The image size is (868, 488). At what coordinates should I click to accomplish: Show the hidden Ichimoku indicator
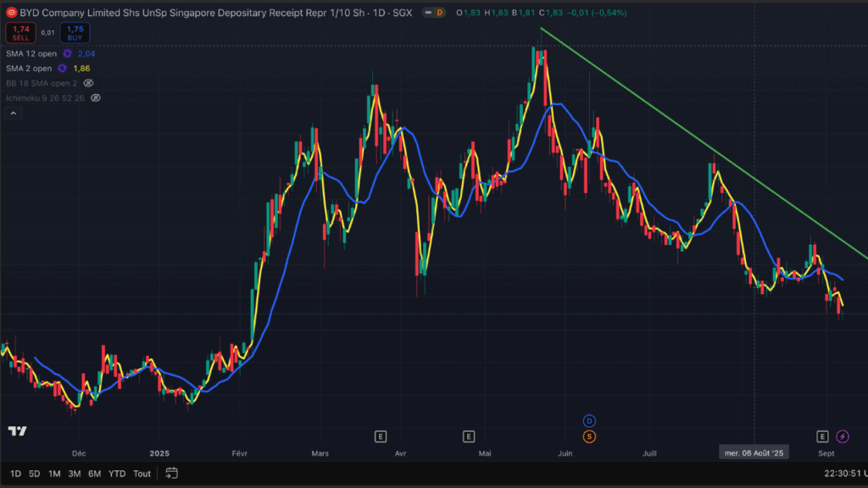(95, 98)
